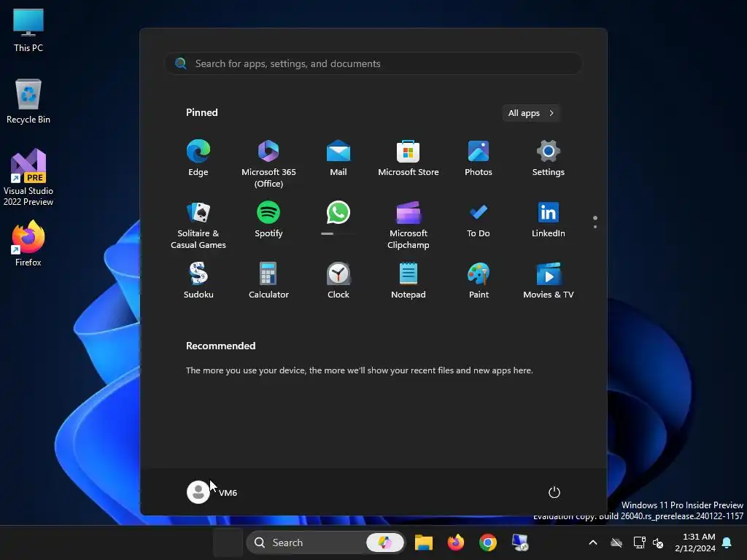Click the Start button on taskbar
This screenshot has width=747, height=560.
[228, 542]
